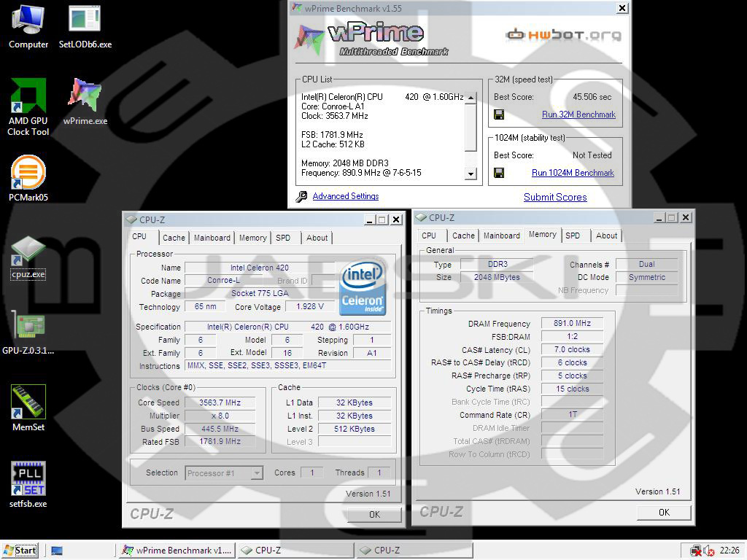Click the 1024M stability test save disk icon

[499, 172]
